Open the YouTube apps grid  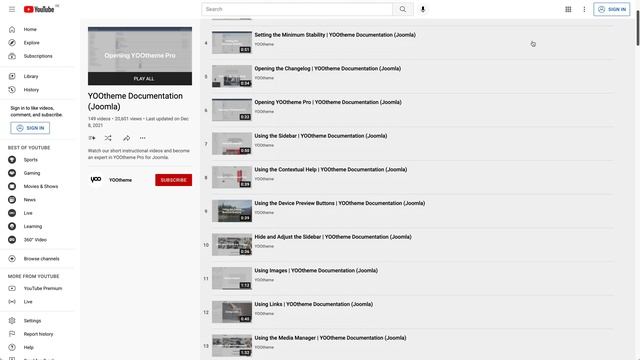pos(568,9)
